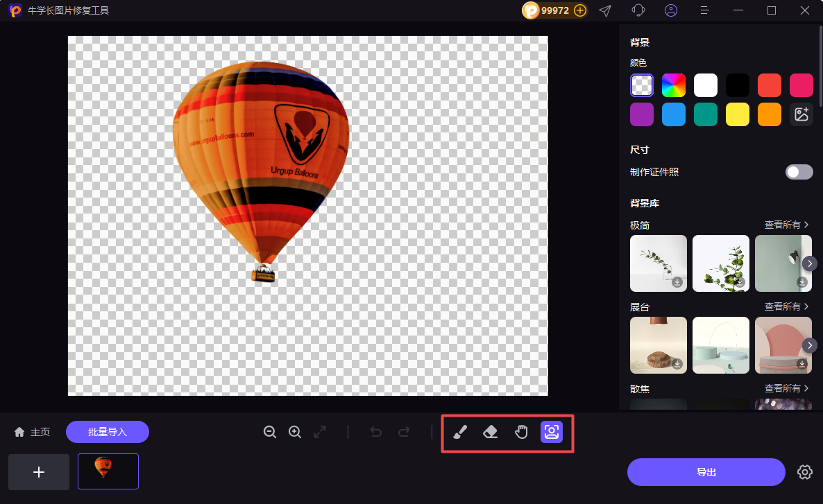The height and width of the screenshot is (504, 823).
Task: Choose the red background color
Action: coord(770,85)
